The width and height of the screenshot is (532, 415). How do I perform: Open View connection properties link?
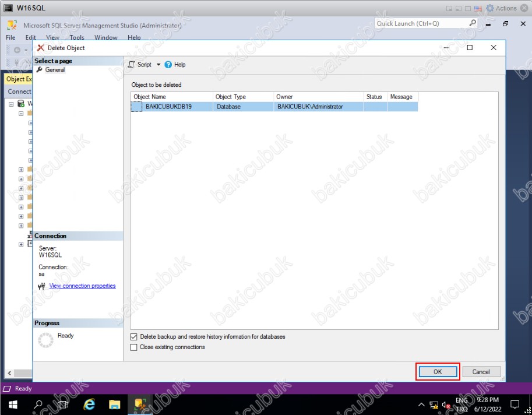point(82,286)
